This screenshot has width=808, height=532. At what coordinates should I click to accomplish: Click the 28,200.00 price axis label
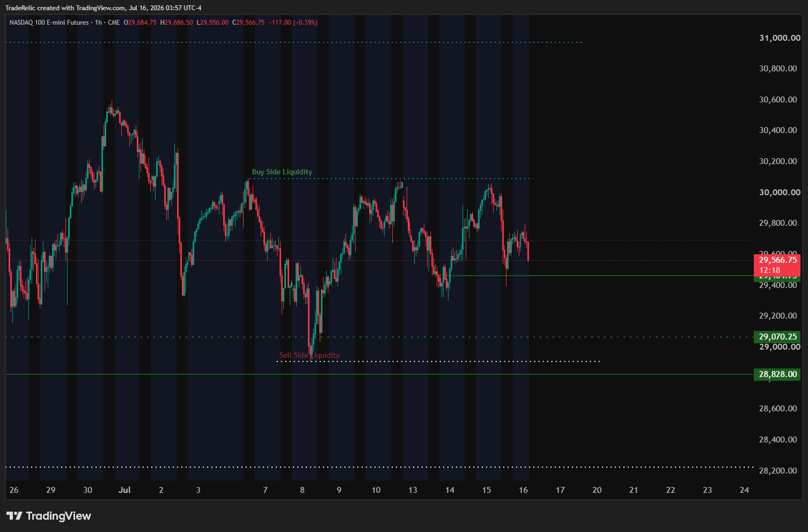click(x=778, y=471)
